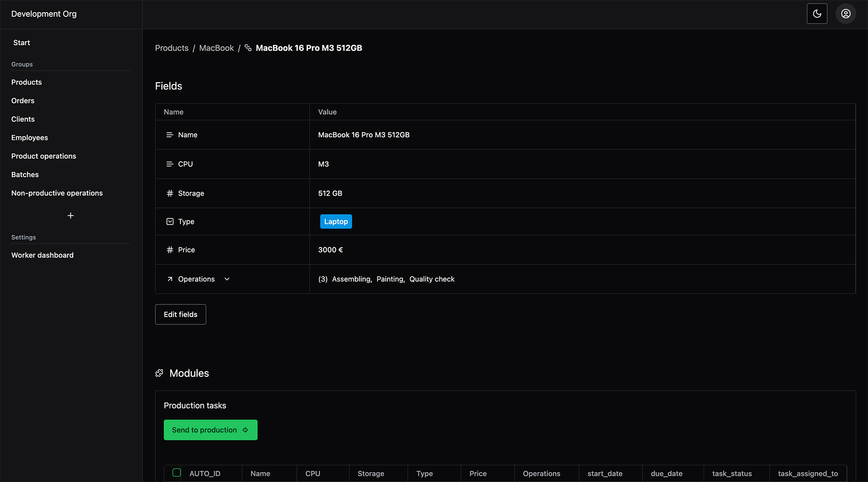Screen dimensions: 868x482
Task: Click the arrow relation icon next to Operations
Action: (170, 279)
